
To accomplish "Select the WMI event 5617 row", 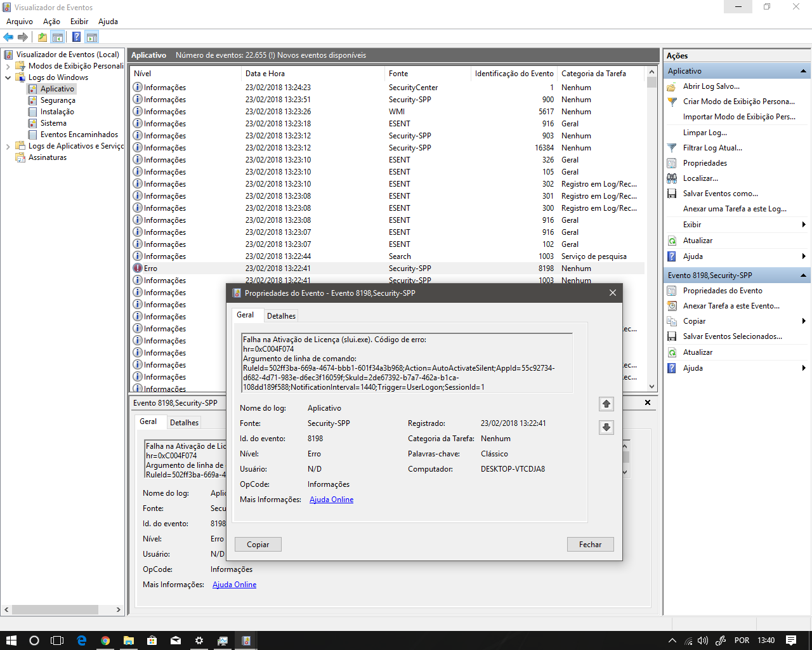I will [388, 112].
